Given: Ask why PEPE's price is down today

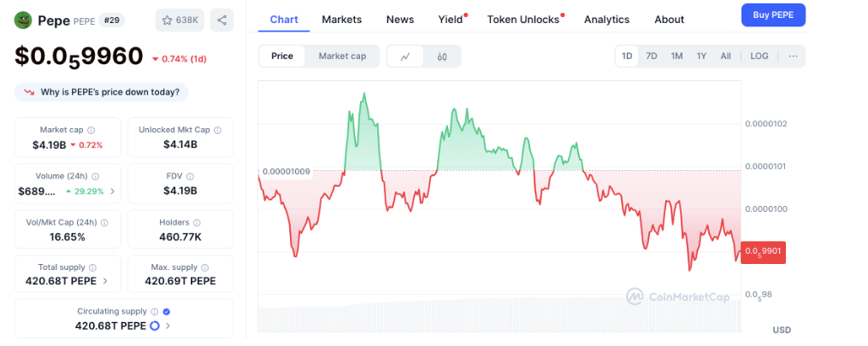Looking at the screenshot, I should (x=101, y=92).
